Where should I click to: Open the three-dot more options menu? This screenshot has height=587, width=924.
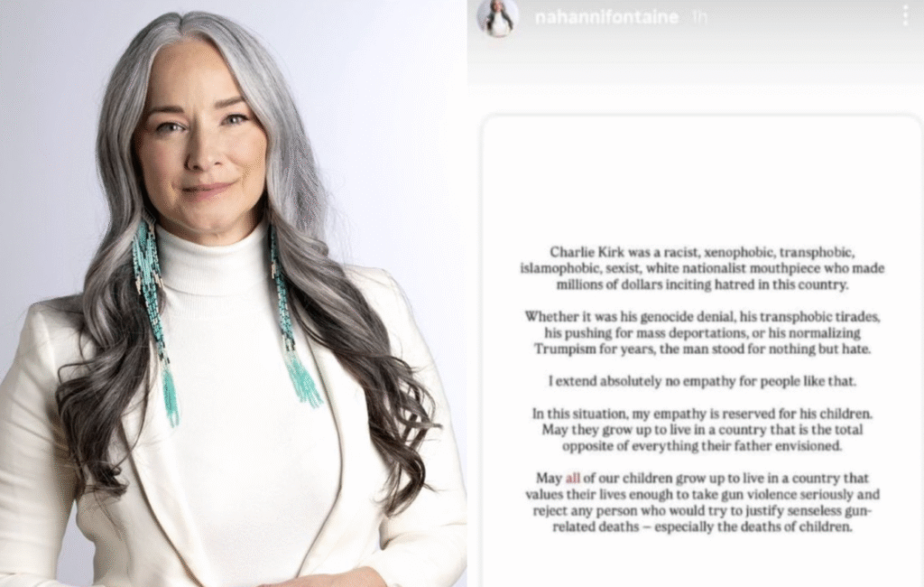pyautogui.click(x=905, y=15)
